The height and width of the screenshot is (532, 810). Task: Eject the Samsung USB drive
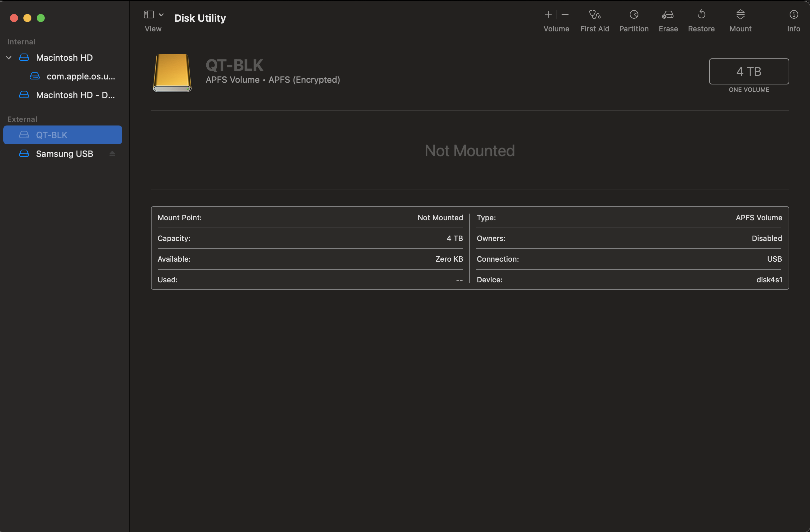coord(112,154)
